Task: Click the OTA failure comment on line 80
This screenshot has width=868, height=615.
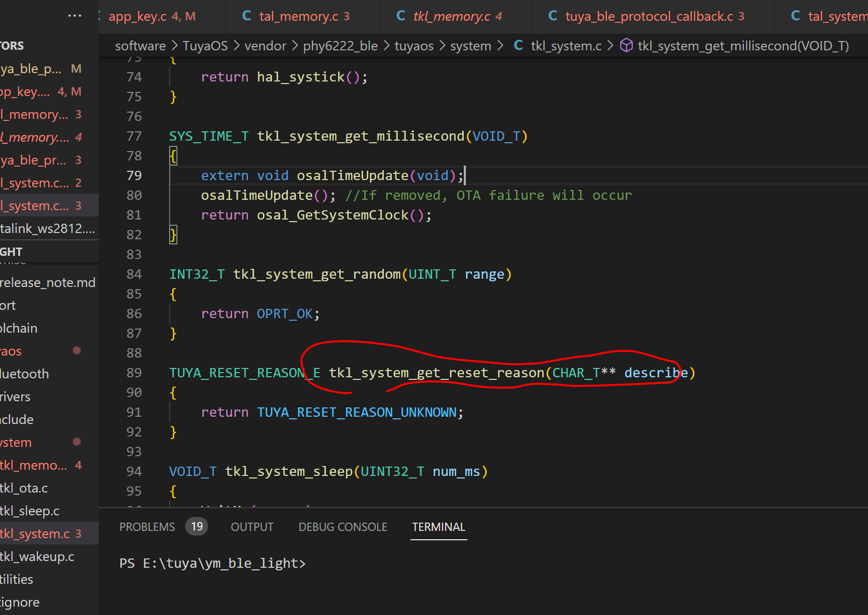Action: tap(488, 195)
